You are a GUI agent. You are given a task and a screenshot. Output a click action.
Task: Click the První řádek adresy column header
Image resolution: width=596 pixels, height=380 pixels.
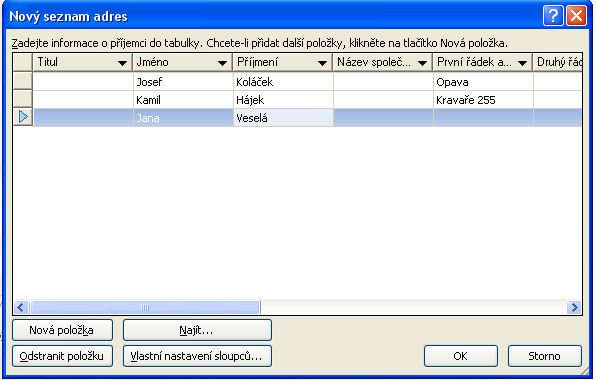[x=483, y=62]
